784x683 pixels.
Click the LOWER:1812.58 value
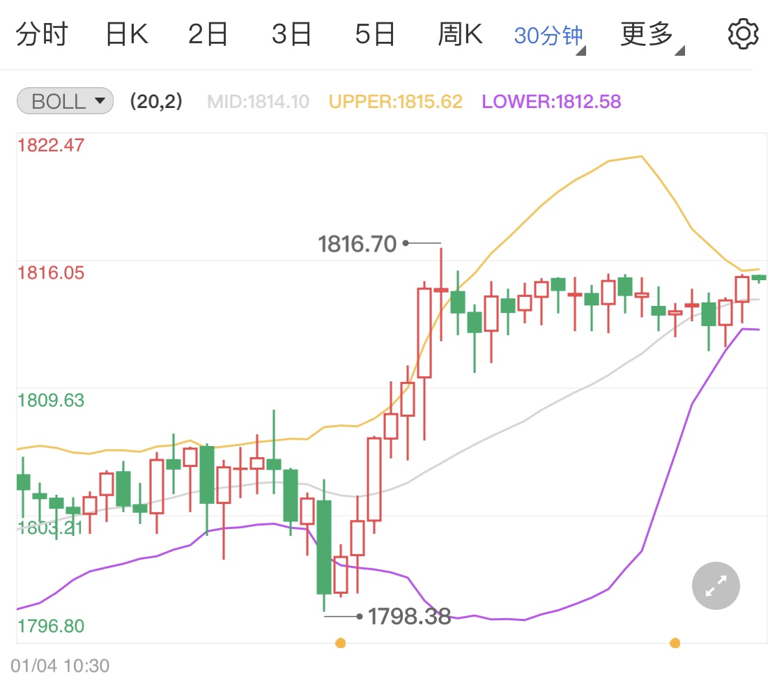coord(551,102)
